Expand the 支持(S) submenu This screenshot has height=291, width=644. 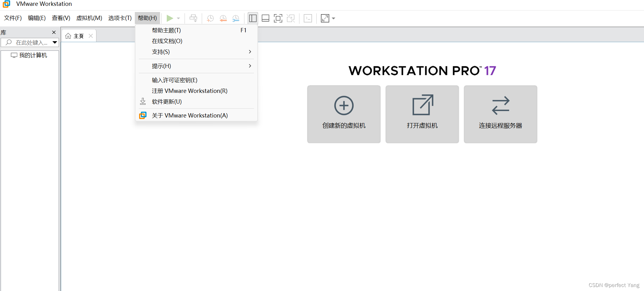[197, 52]
